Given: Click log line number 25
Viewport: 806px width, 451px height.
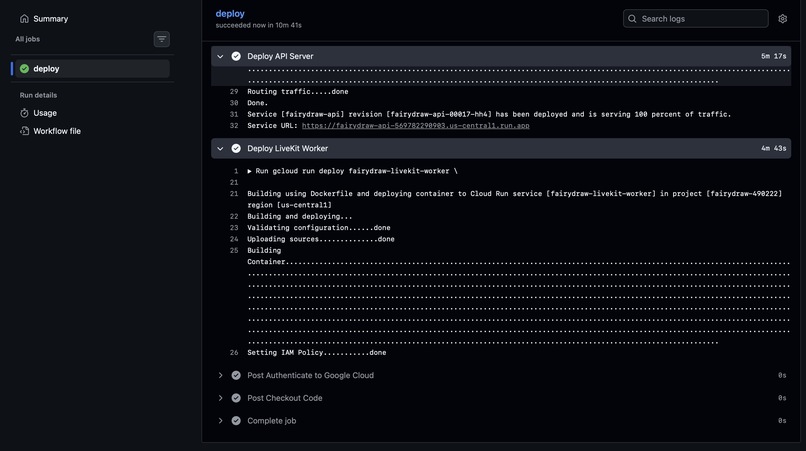Looking at the screenshot, I should tap(234, 250).
